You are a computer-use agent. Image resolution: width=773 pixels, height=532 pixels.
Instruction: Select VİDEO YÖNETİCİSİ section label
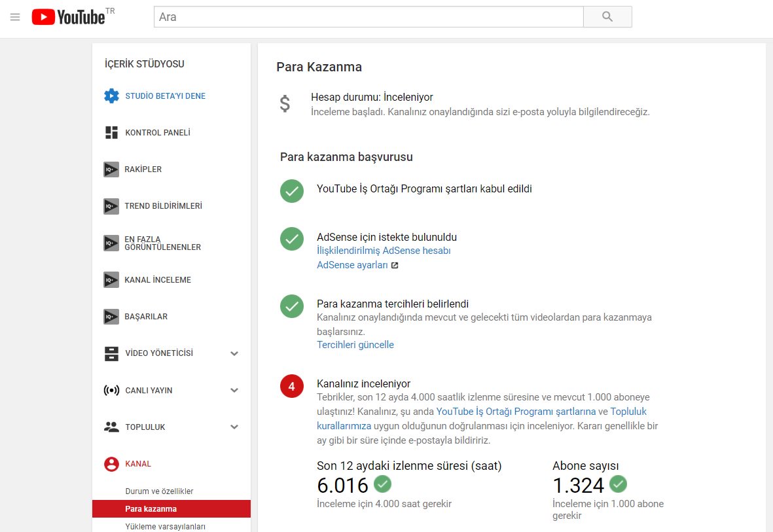pyautogui.click(x=159, y=353)
